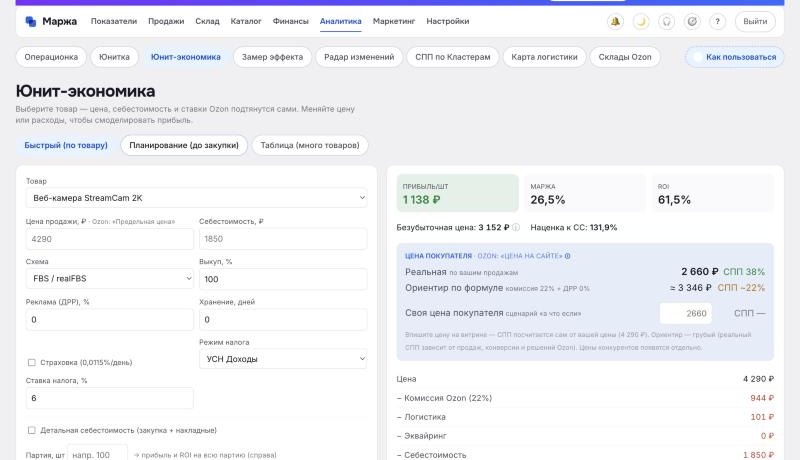Click the Наценка к СС: 131,9% text
The height and width of the screenshot is (460, 800).
[573, 227]
